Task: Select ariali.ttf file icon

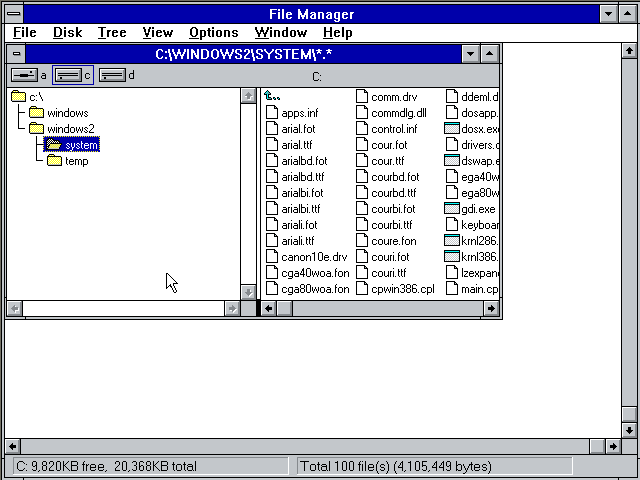Action: tap(272, 240)
